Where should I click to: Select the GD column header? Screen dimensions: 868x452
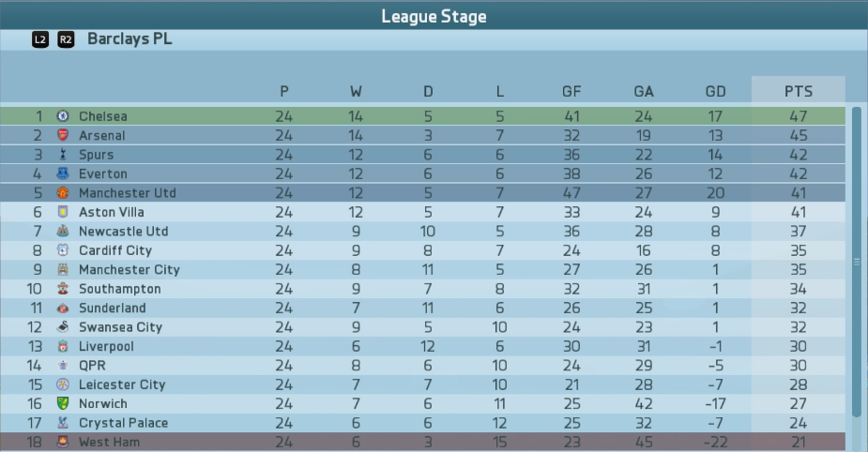[x=715, y=91]
